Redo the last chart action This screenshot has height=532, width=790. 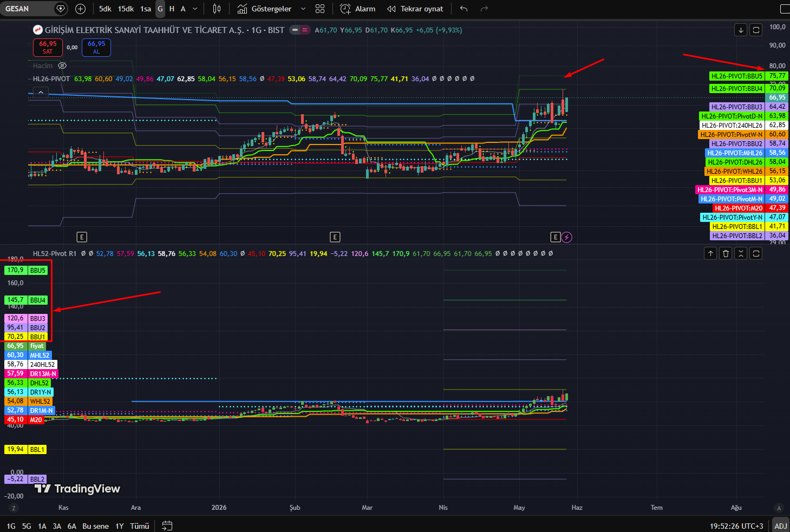485,9
